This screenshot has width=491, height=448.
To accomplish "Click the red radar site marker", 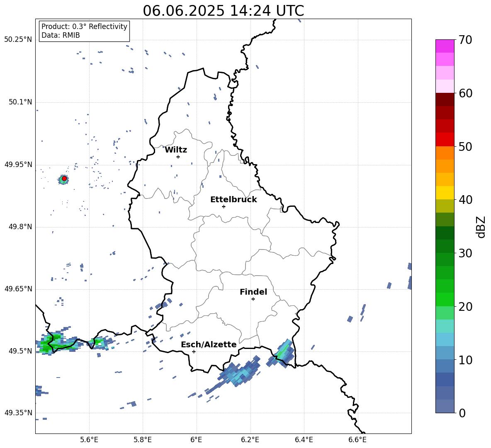I will [x=64, y=179].
